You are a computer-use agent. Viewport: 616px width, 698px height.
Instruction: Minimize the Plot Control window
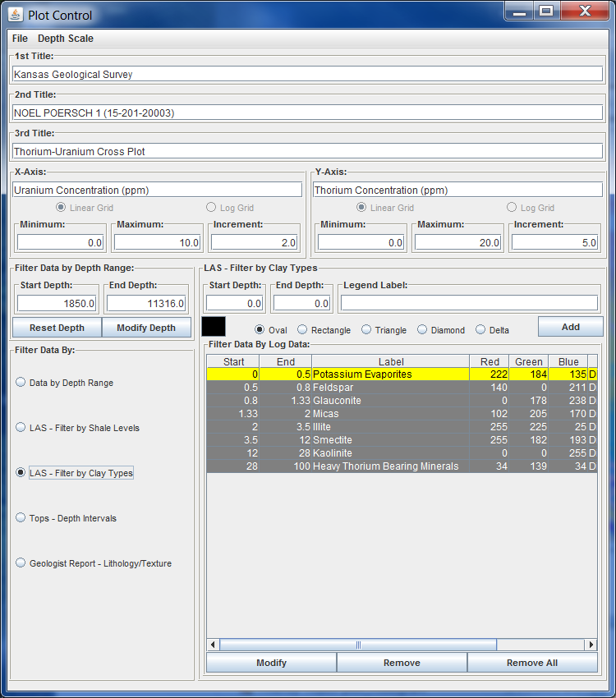519,11
